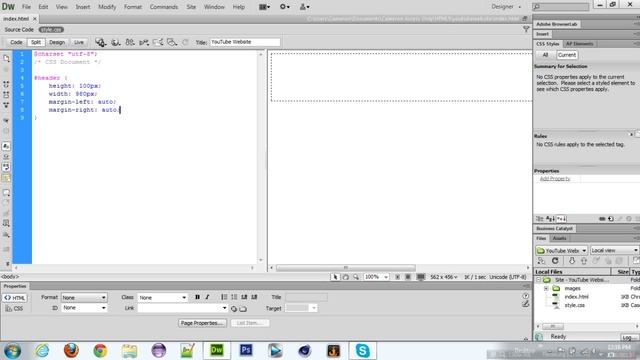Click Attach Style Sheet link icon
640x360 pixels.
point(602,219)
